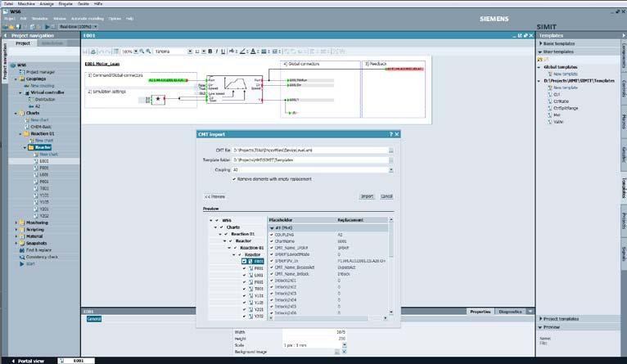Screen dimensions: 627x364
Task: Click browse button for CMT file
Action: click(391, 151)
